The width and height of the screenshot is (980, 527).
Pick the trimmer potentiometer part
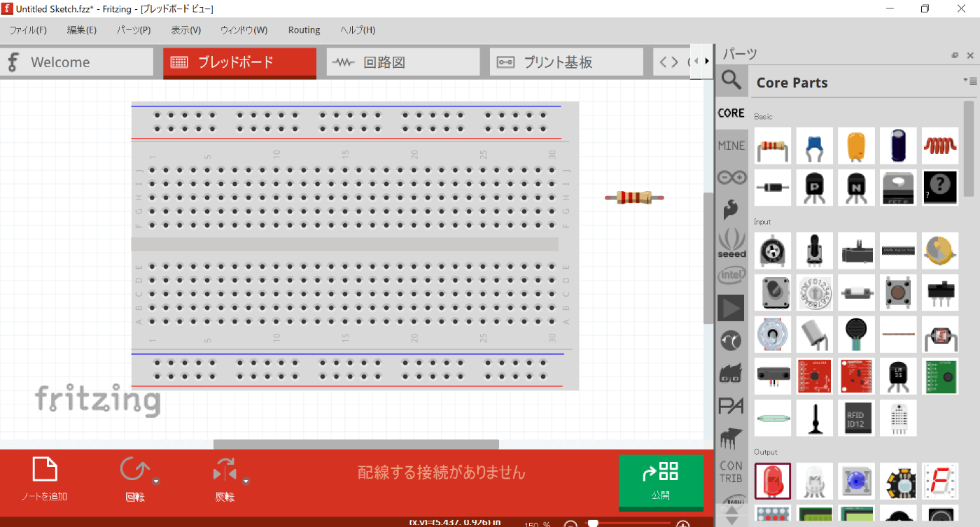773,251
